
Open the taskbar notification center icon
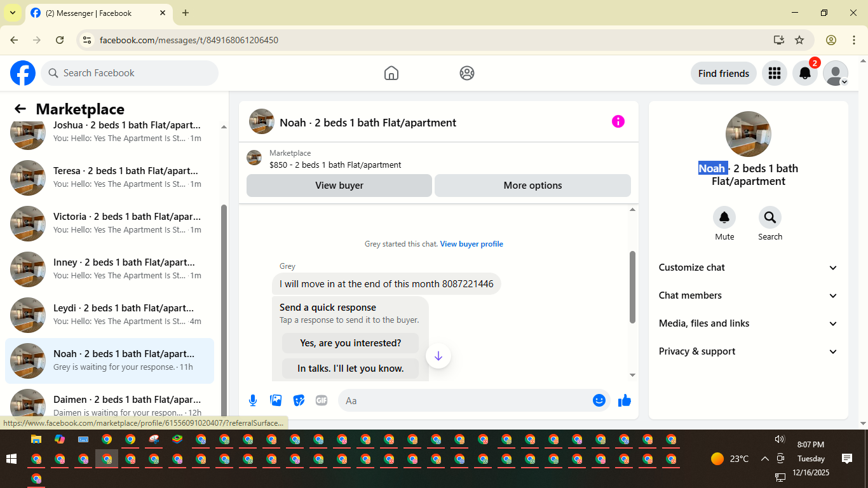point(846,459)
